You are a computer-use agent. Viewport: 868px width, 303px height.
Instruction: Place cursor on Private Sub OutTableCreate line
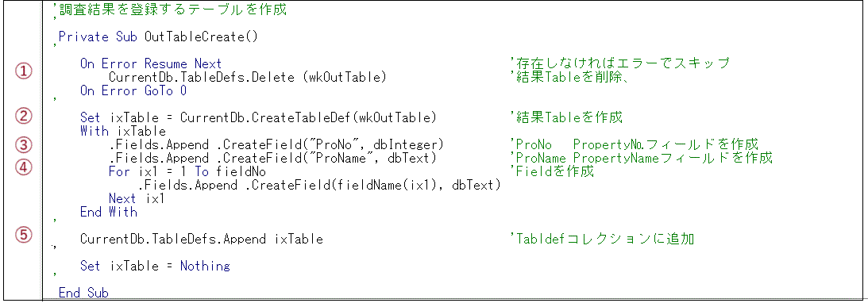tap(158, 36)
